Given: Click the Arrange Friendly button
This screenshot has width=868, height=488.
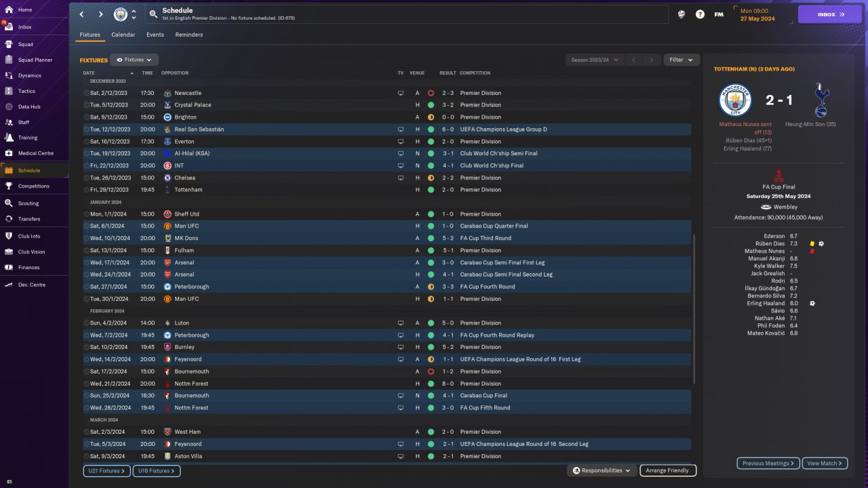Looking at the screenshot, I should tap(667, 470).
